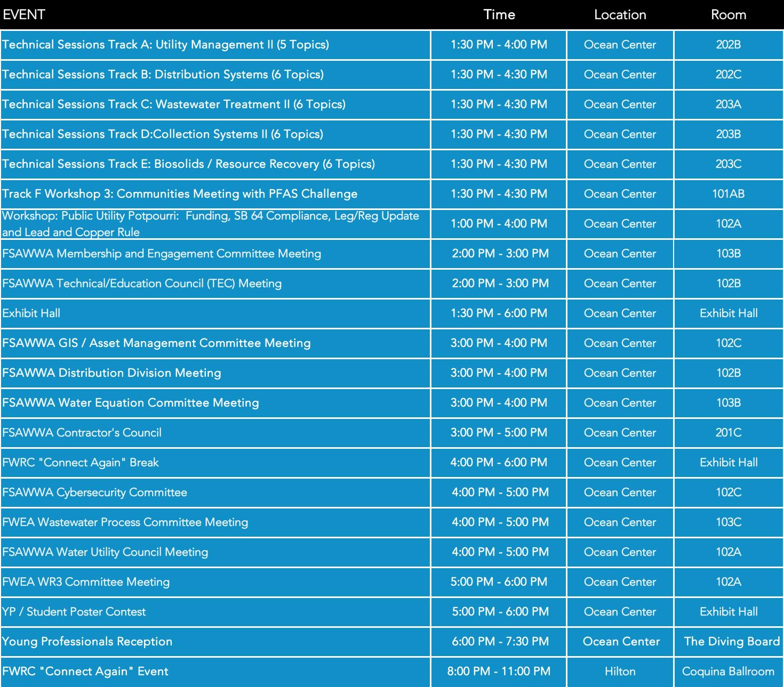Viewport: 784px width, 687px height.
Task: Click the 8:00 PM - 11:00 PM time cell
Action: click(x=499, y=672)
